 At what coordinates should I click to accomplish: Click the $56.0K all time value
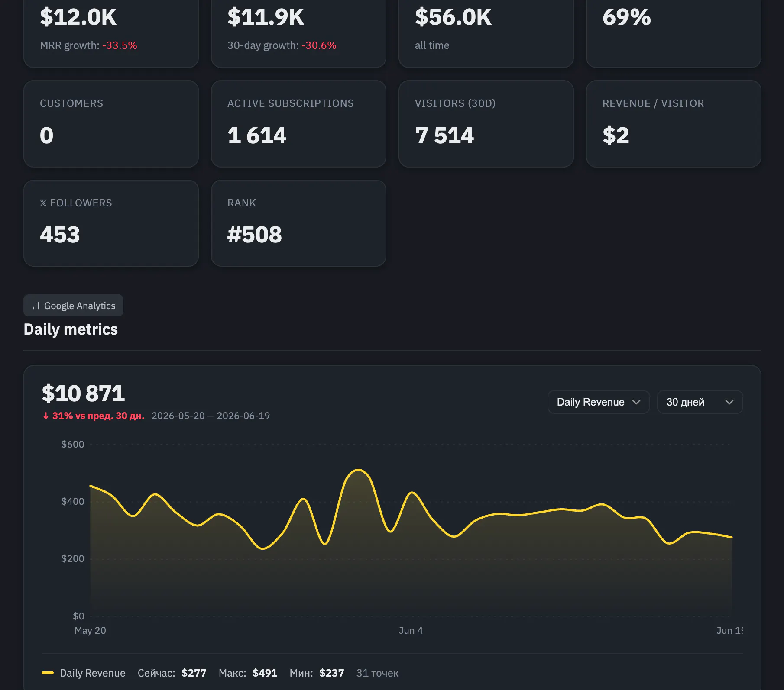pyautogui.click(x=453, y=17)
